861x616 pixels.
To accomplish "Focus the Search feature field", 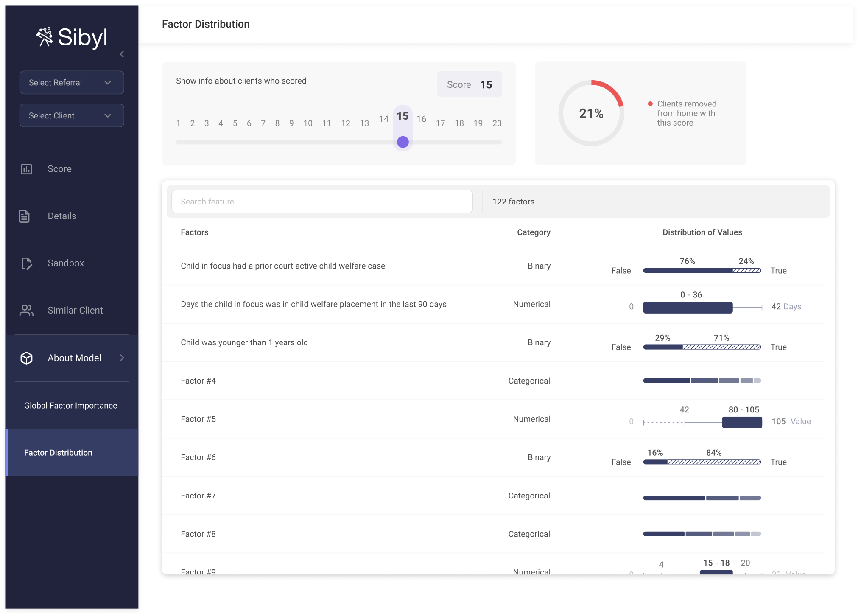I will [x=322, y=202].
